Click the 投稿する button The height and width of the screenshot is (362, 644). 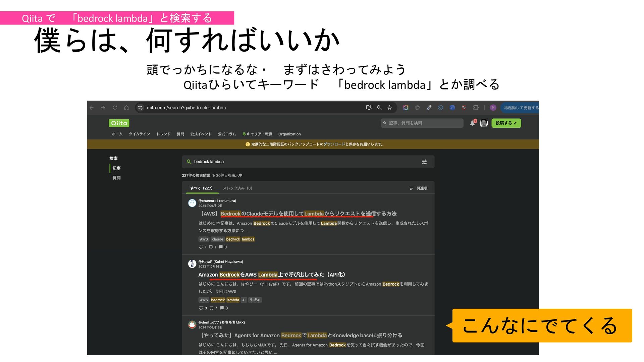coord(506,123)
